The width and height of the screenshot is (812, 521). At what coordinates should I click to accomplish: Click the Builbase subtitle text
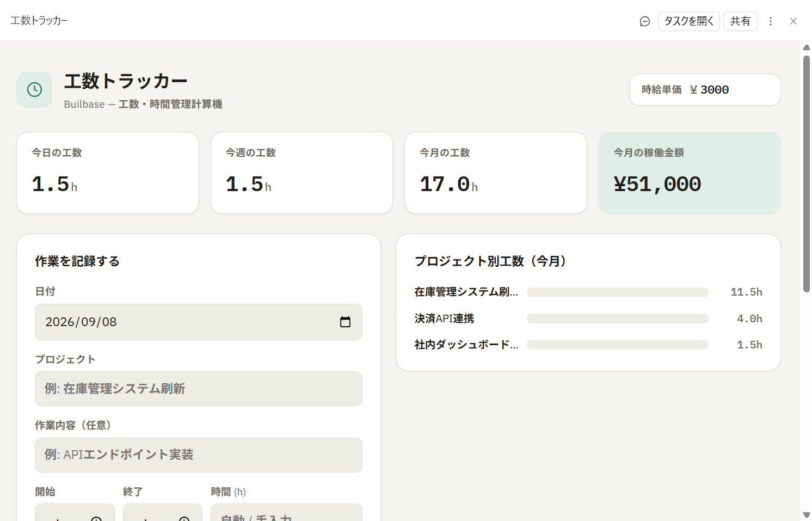[x=143, y=104]
